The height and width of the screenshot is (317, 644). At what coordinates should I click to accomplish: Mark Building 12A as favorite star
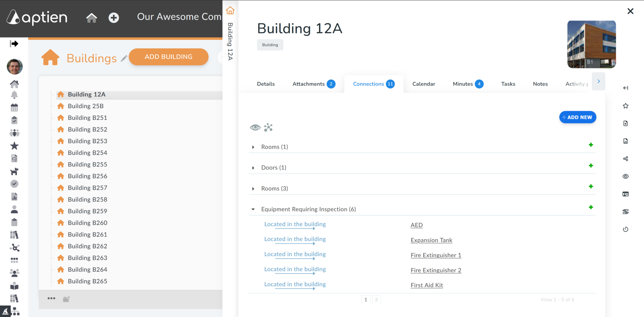click(x=626, y=106)
